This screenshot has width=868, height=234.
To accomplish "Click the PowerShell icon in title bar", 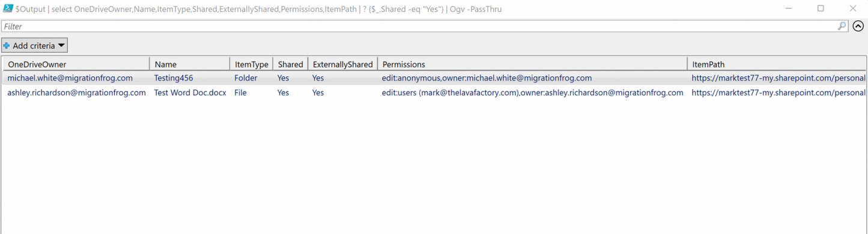I will click(x=8, y=8).
